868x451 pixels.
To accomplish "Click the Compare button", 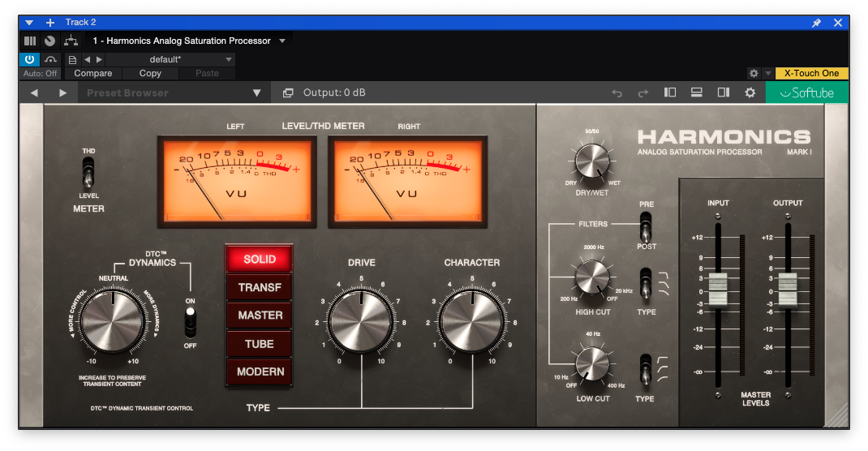I will pos(93,74).
